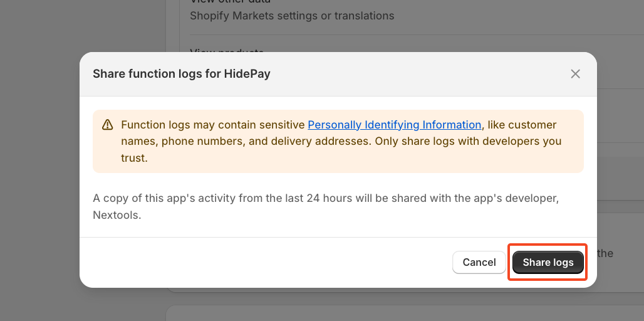Close the Share function logs dialog
The height and width of the screenshot is (321, 644).
coord(575,74)
